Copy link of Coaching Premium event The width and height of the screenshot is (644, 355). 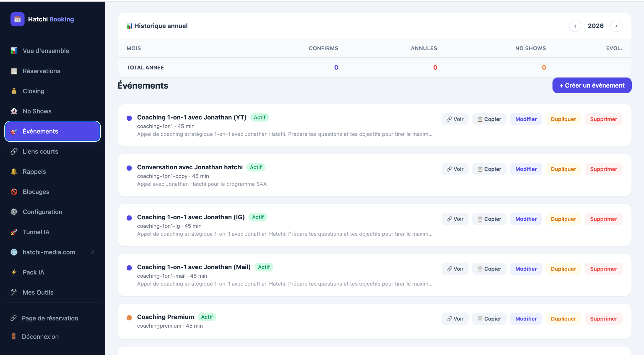(489, 319)
